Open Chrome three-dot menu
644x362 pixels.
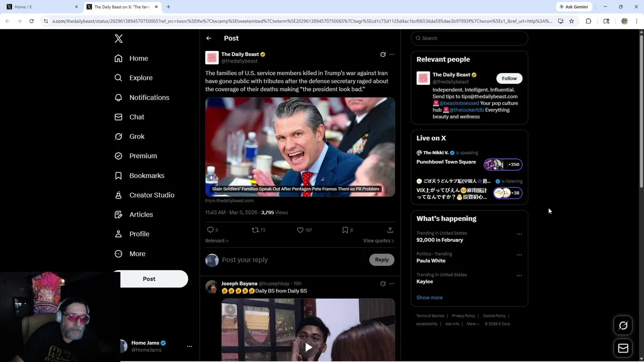(637, 21)
